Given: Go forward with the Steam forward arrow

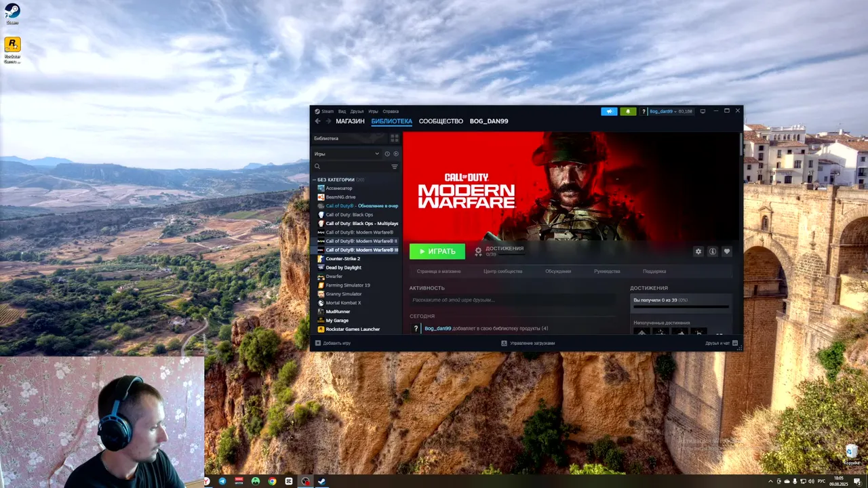Looking at the screenshot, I should click(328, 121).
